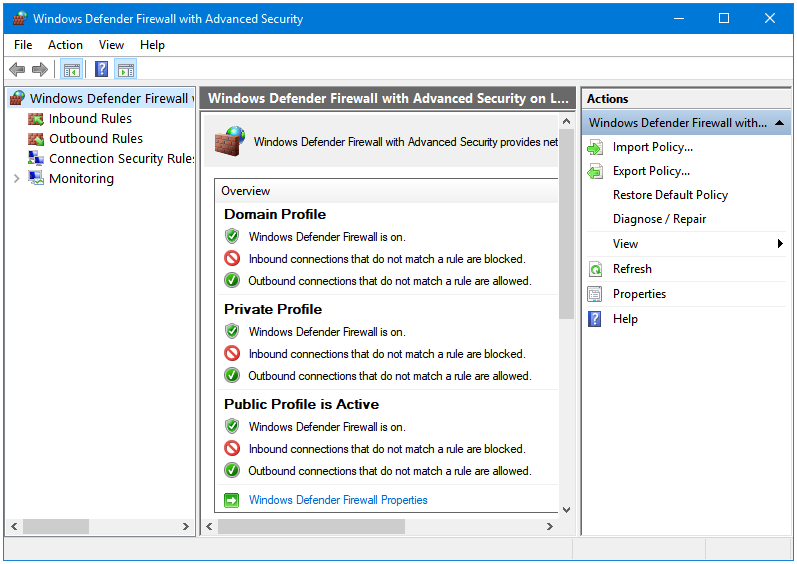Click the Monitoring tree icon

click(36, 178)
